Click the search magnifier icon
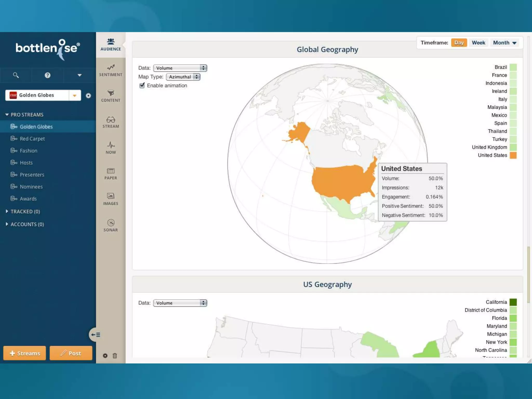Screen dimensions: 532x399 pos(16,75)
